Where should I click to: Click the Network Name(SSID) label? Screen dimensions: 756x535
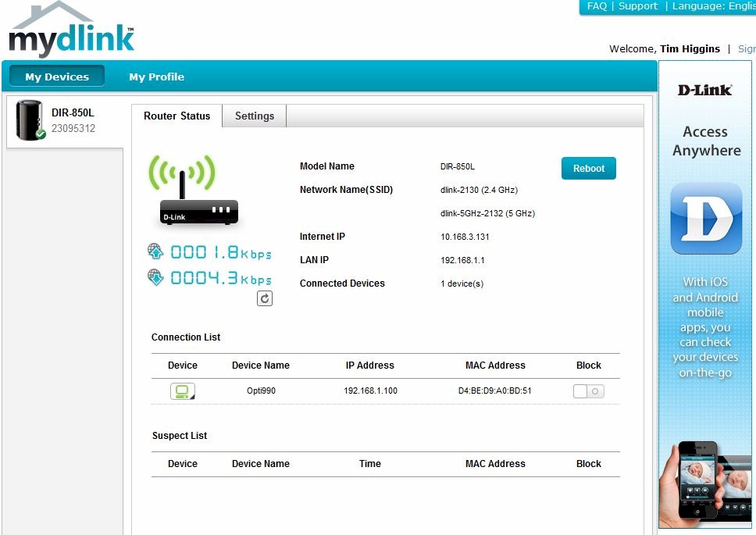pyautogui.click(x=346, y=190)
